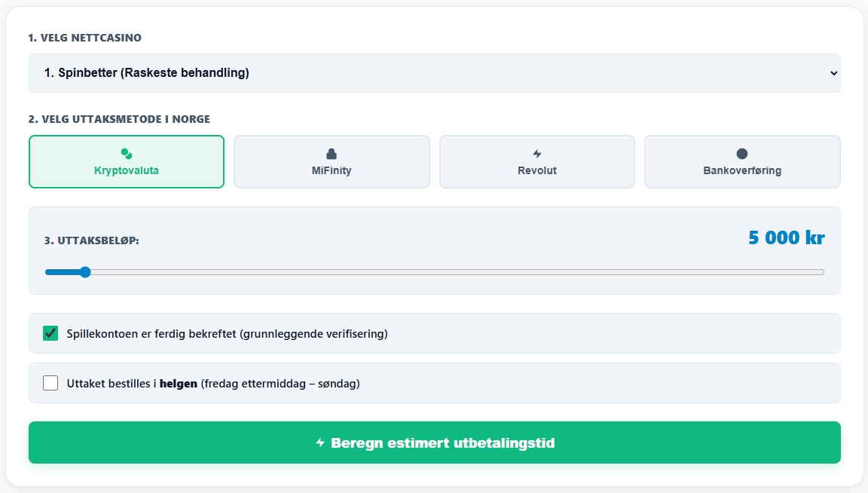Viewport: 868px width, 493px height.
Task: Click the '3. Uttaksbeløp:' label
Action: [91, 240]
